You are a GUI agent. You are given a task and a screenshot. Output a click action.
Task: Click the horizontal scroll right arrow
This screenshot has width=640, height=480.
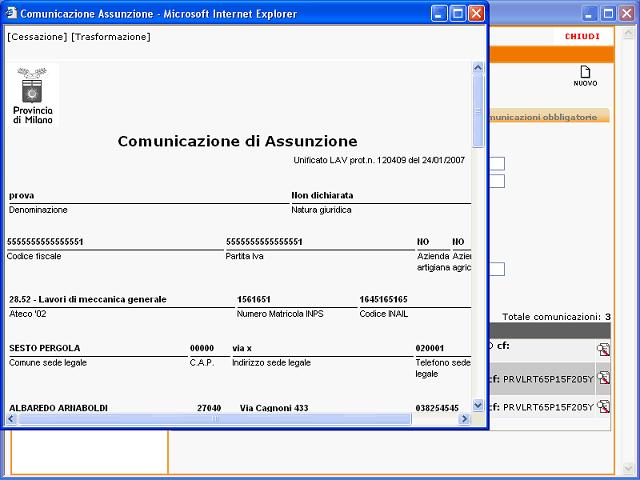click(464, 419)
